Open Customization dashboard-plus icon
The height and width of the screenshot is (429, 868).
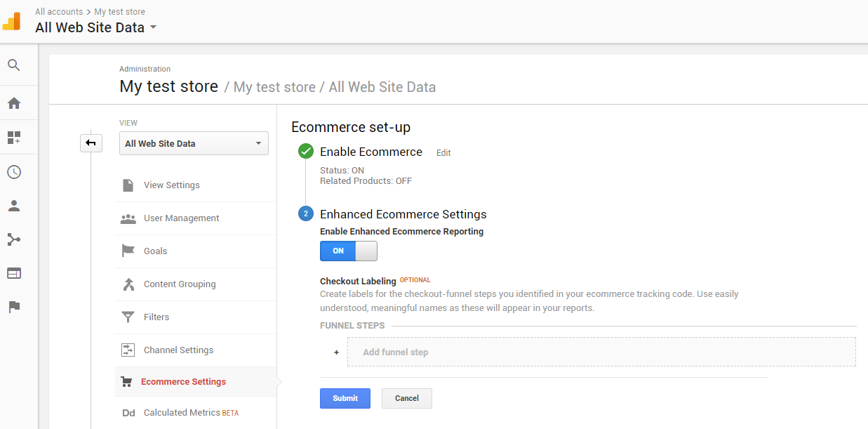click(14, 137)
